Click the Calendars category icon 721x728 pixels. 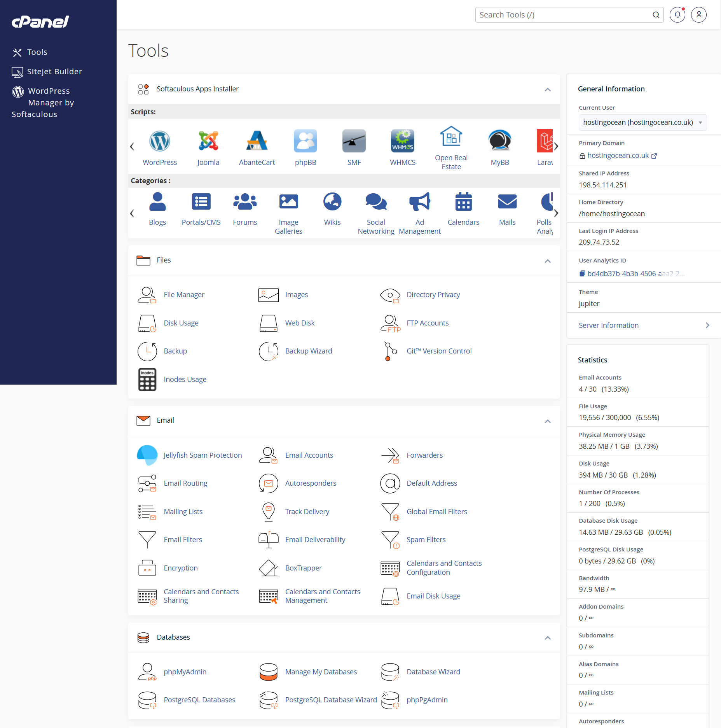point(463,202)
